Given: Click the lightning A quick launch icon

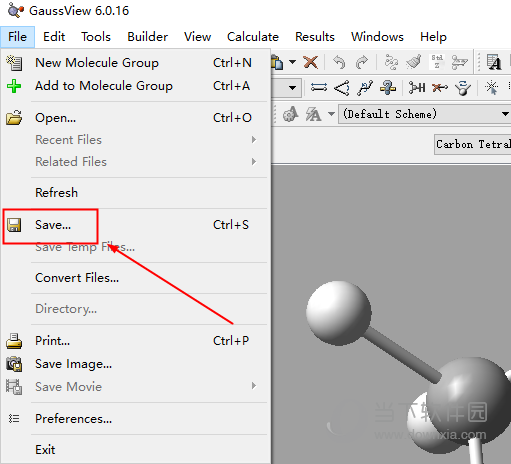Looking at the screenshot, I should (313, 114).
